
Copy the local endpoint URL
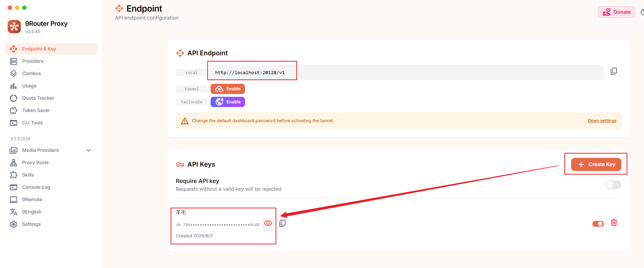(x=614, y=71)
